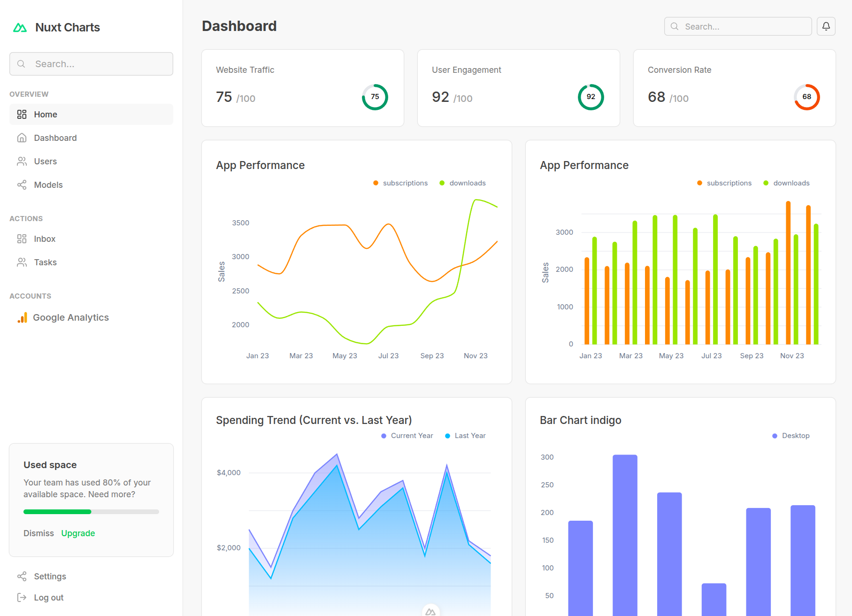
Task: Click the Jan 23 label on bar chart
Action: [x=591, y=356]
